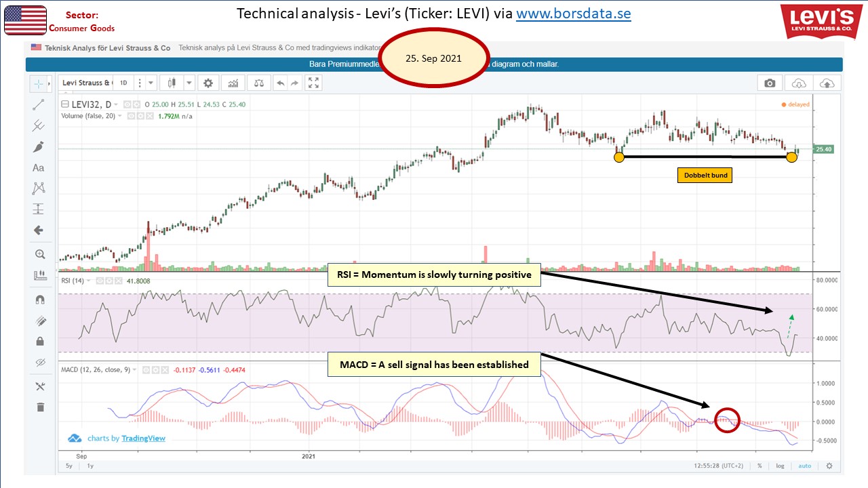Expand the cursor tool flyout arrow
Screen dimensions: 868x488
[x=49, y=84]
